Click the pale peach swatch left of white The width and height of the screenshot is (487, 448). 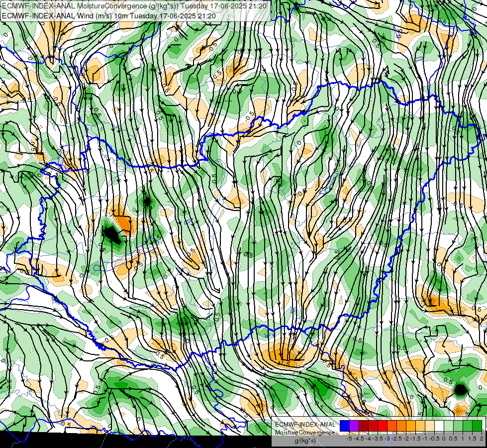pyautogui.click(x=430, y=426)
